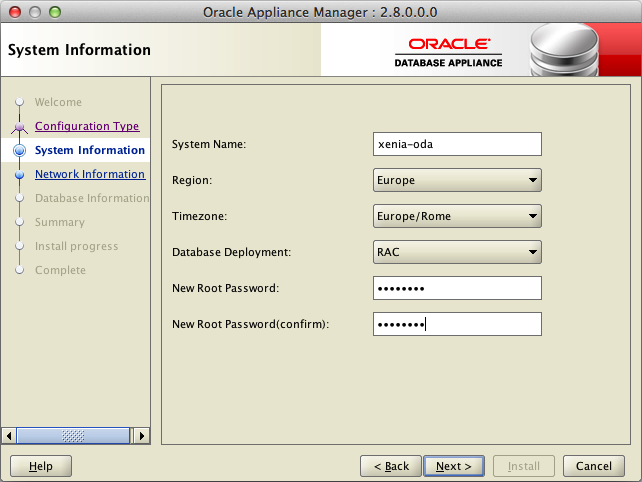Viewport: 642px width, 482px height.
Task: Click the database cylinder image in header
Action: [565, 50]
